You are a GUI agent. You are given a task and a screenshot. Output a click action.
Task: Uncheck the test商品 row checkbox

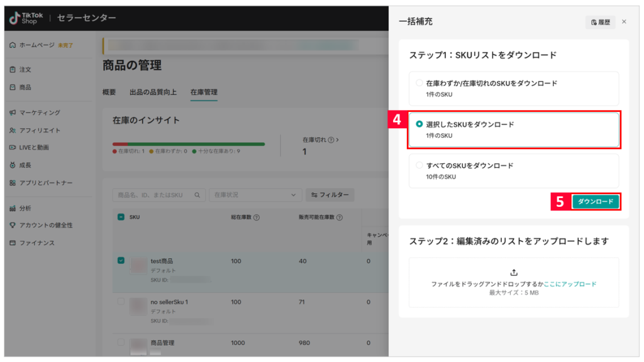[121, 261]
